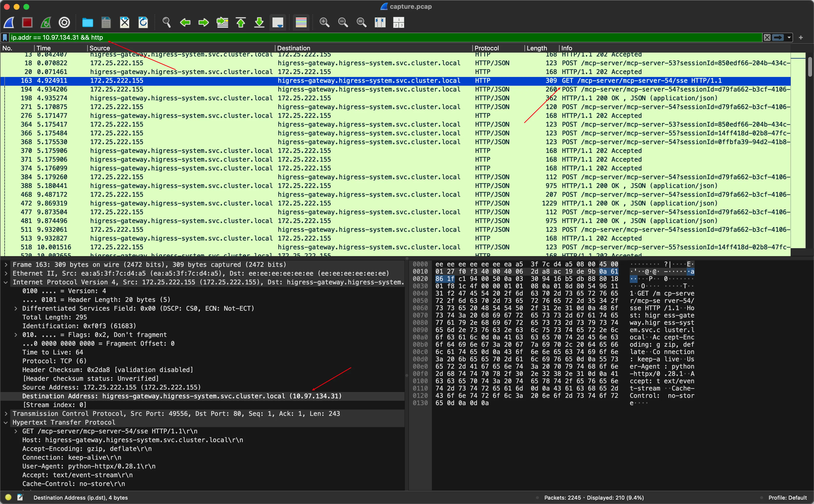Select packet 472 with length 1229
The image size is (814, 504).
[395, 203]
